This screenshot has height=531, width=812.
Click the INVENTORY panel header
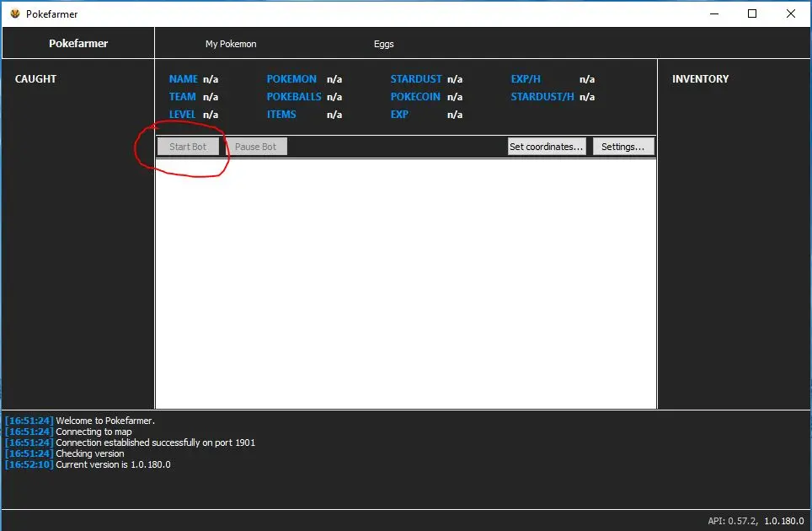point(700,79)
